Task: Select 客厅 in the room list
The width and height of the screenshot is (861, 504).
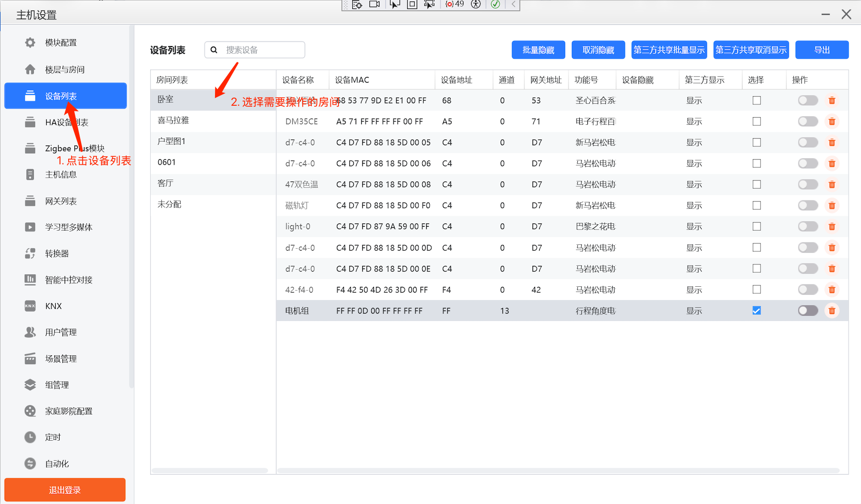Action: point(165,183)
